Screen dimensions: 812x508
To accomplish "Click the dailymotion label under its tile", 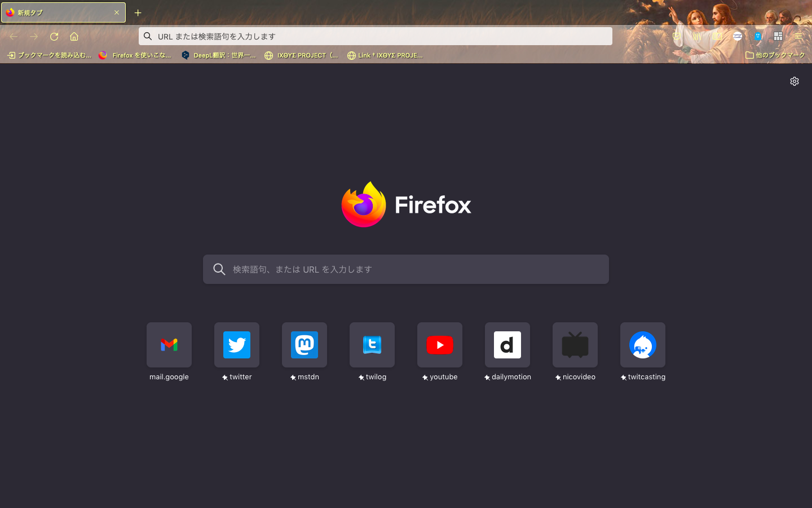I will point(511,377).
